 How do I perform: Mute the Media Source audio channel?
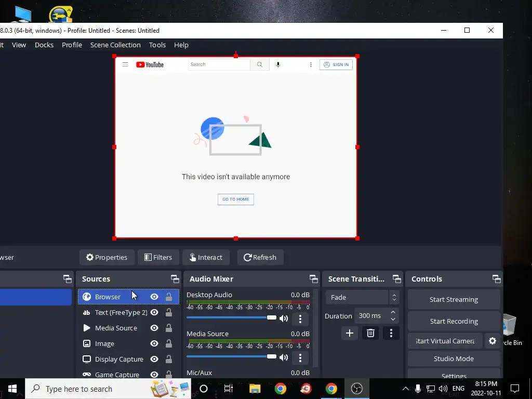click(284, 357)
